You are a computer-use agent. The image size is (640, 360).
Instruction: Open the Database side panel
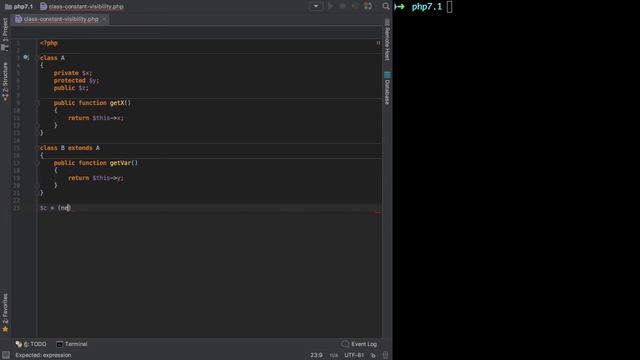(x=387, y=88)
